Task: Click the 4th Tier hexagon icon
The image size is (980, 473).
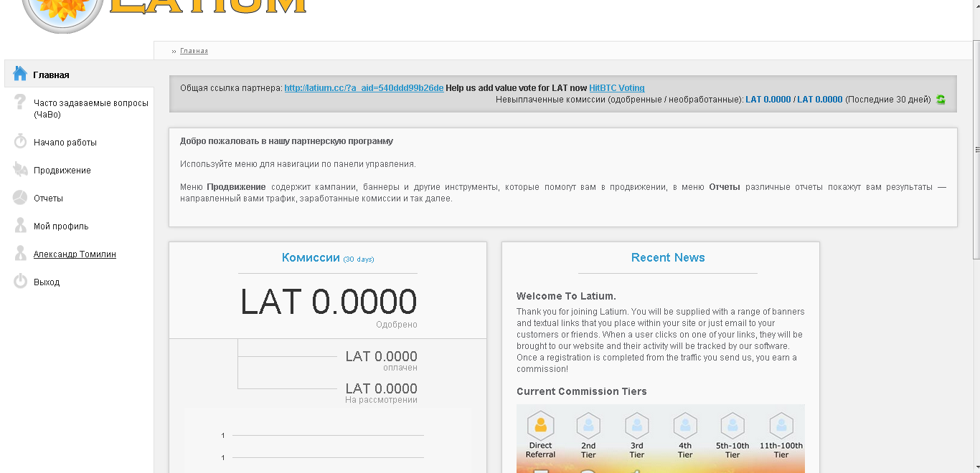Action: (685, 426)
